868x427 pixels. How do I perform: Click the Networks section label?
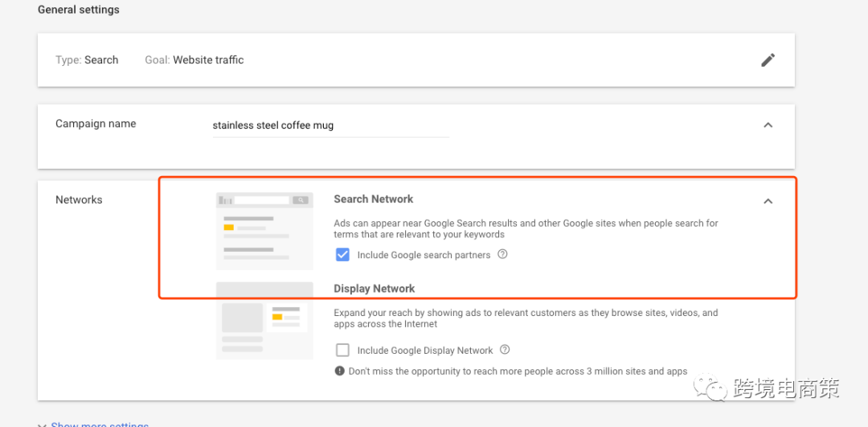tap(79, 199)
